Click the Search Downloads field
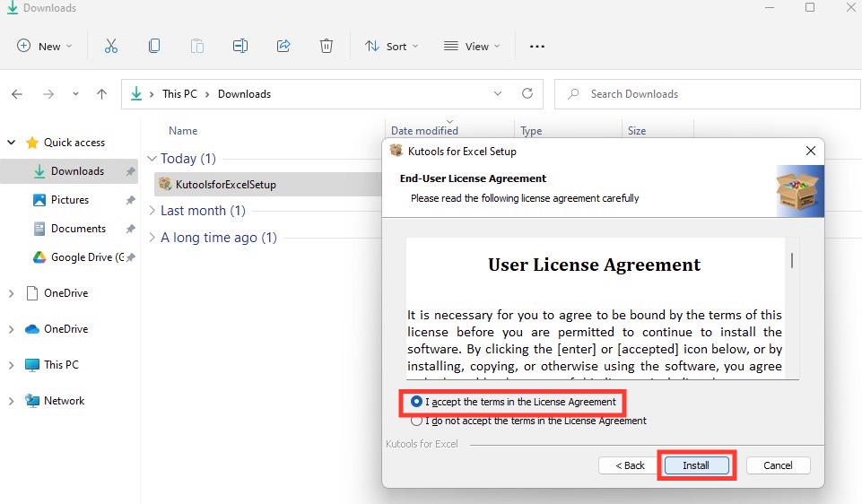Screen dimensions: 862x504 tap(707, 94)
